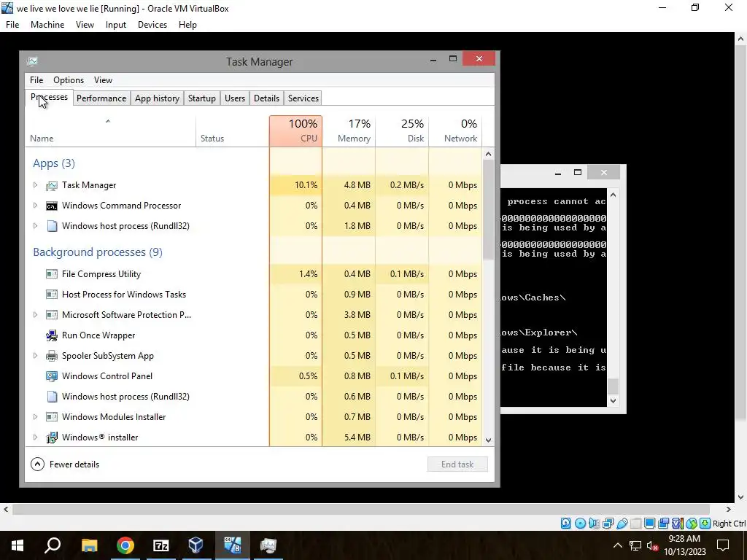The width and height of the screenshot is (747, 560).
Task: Click muted volume icon in system tray
Action: [652, 545]
